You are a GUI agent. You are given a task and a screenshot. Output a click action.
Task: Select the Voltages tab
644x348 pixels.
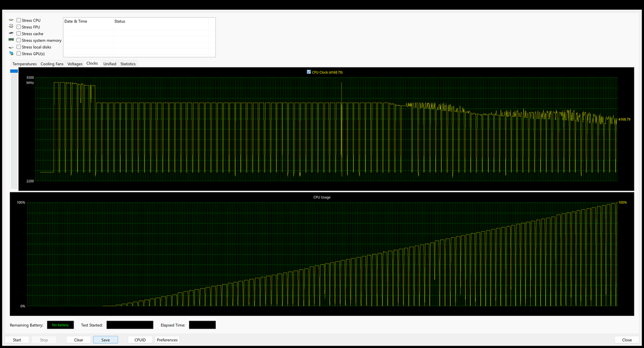point(75,63)
